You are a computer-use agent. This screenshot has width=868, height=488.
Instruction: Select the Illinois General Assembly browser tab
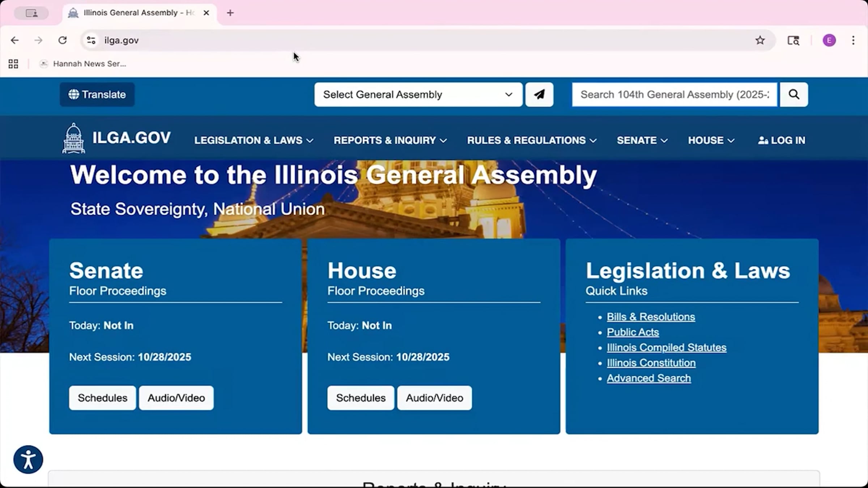click(139, 13)
